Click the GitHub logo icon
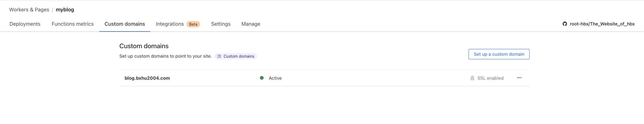644x124 pixels. (564, 24)
